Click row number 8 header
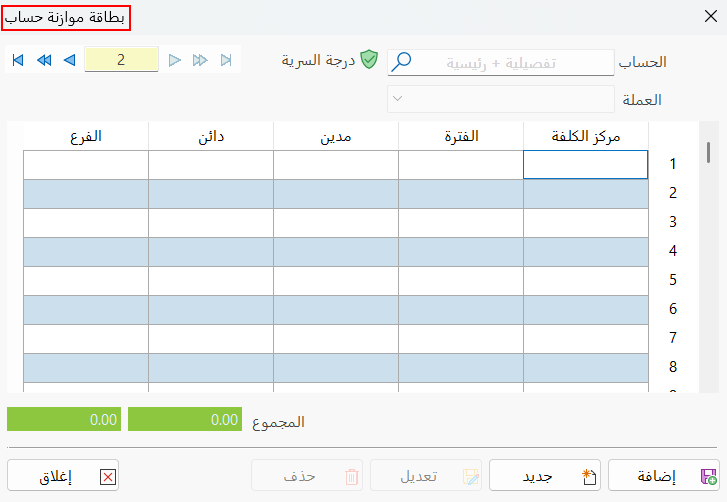The width and height of the screenshot is (727, 502). point(673,368)
